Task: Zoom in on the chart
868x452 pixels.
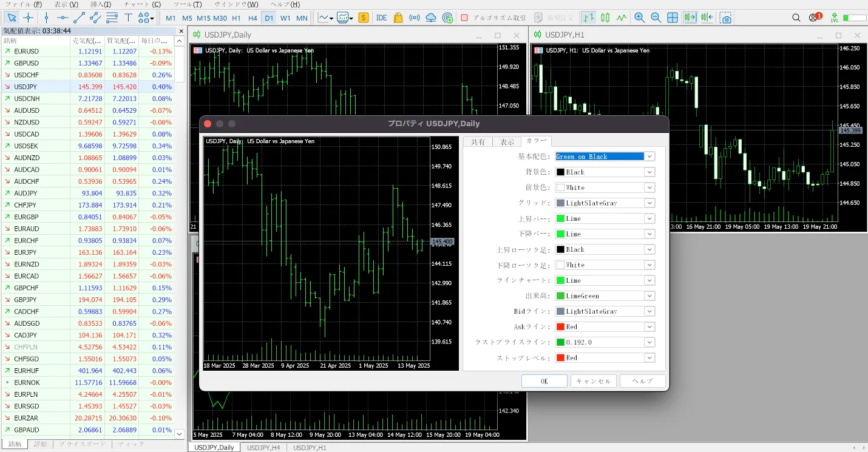Action: pyautogui.click(x=639, y=18)
